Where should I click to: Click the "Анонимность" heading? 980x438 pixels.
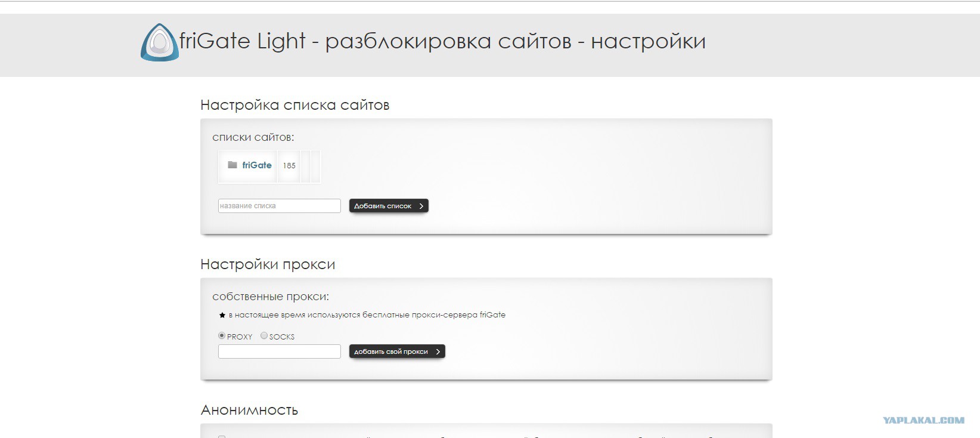coord(249,410)
